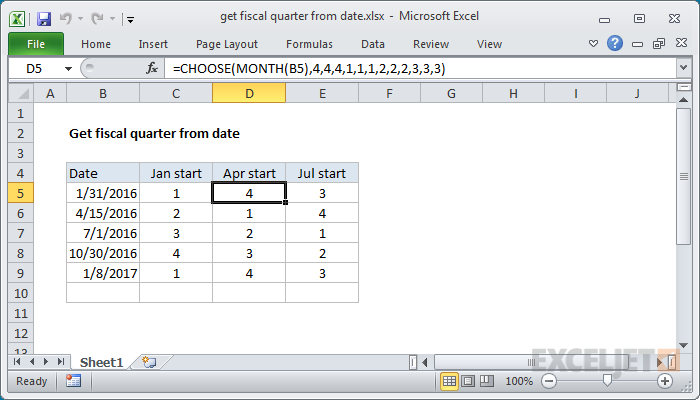700x400 pixels.
Task: Select row 5 header
Action: [21, 193]
